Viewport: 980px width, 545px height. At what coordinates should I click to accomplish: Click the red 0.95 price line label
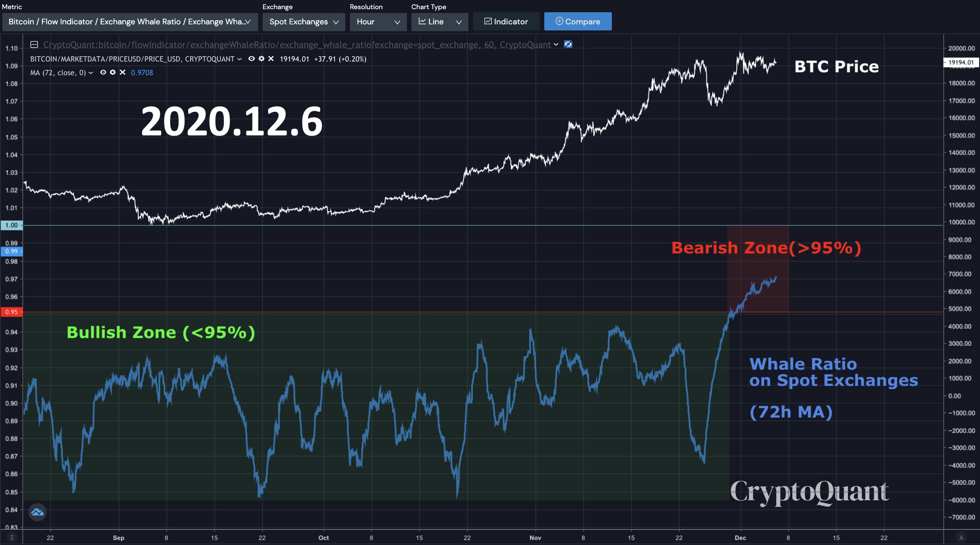point(12,312)
